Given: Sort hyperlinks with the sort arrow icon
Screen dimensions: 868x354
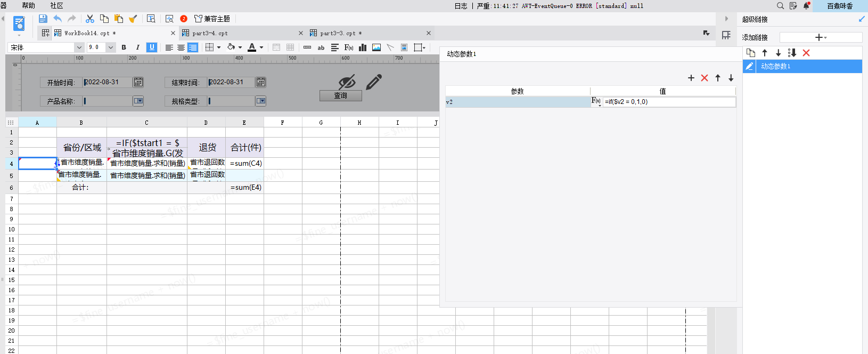Looking at the screenshot, I should (792, 53).
